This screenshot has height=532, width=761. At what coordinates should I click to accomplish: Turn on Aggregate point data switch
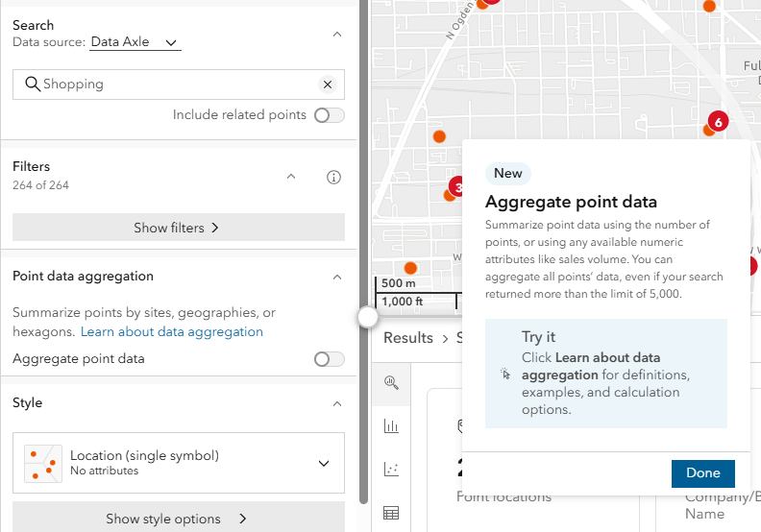[x=329, y=359]
